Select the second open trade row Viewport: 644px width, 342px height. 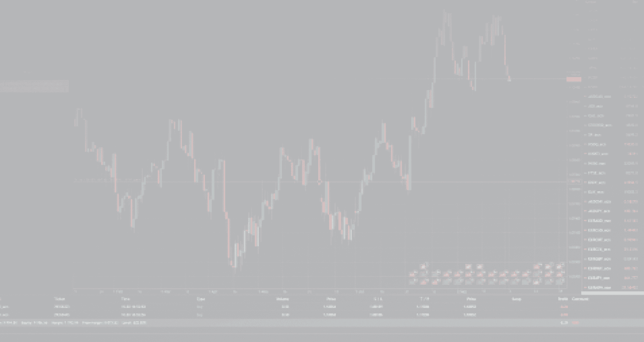tap(235, 315)
